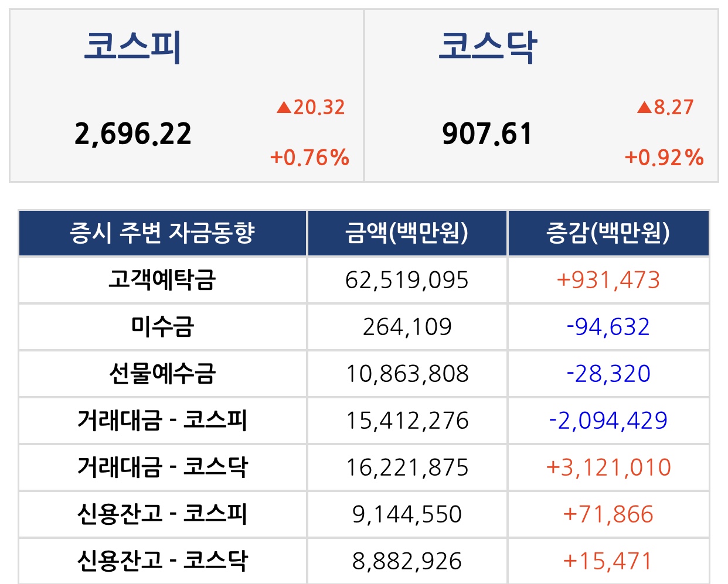The width and height of the screenshot is (728, 584).
Task: Click the change value +931,473
Action: click(608, 280)
